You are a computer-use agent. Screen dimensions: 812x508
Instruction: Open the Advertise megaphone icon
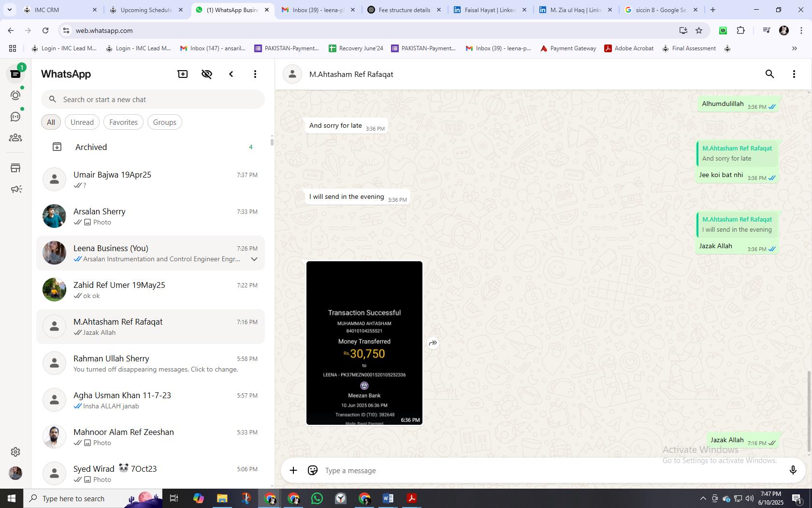[x=15, y=189]
